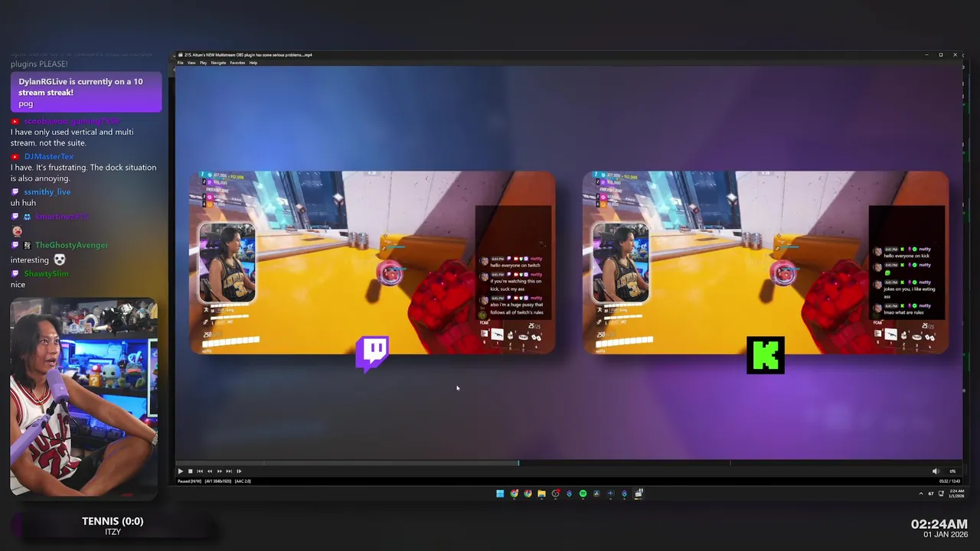This screenshot has width=980, height=551.
Task: Click the ssmithy_live username in chat
Action: [47, 191]
